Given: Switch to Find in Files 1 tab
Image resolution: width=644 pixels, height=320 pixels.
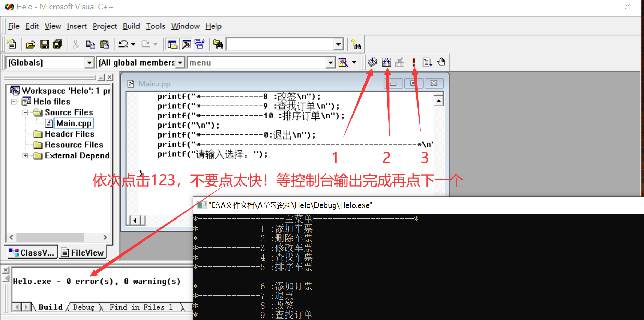Looking at the screenshot, I should click(141, 307).
